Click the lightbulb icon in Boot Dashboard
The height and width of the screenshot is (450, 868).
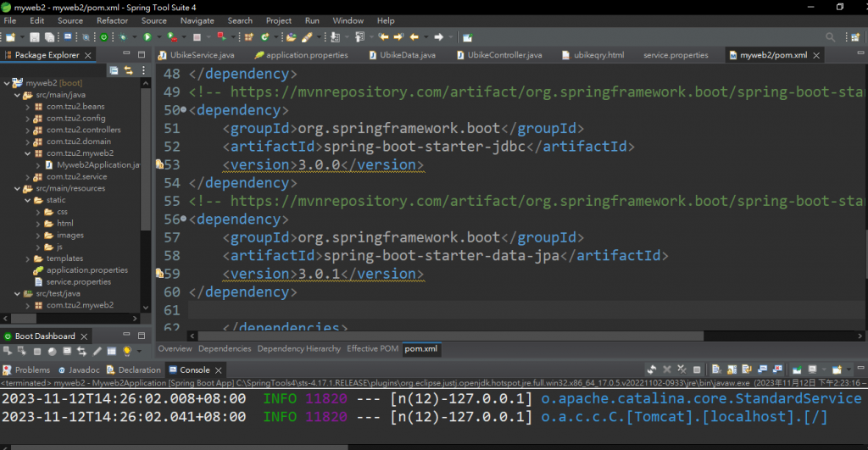(127, 351)
